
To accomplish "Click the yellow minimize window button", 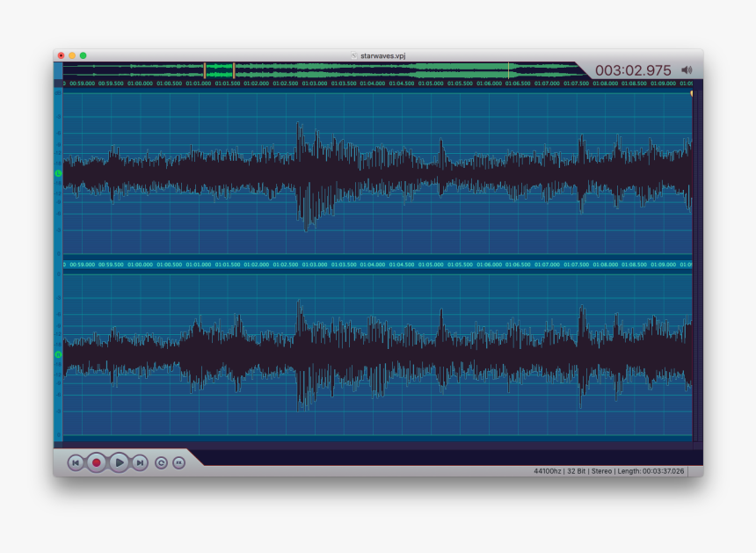I will pyautogui.click(x=72, y=55).
